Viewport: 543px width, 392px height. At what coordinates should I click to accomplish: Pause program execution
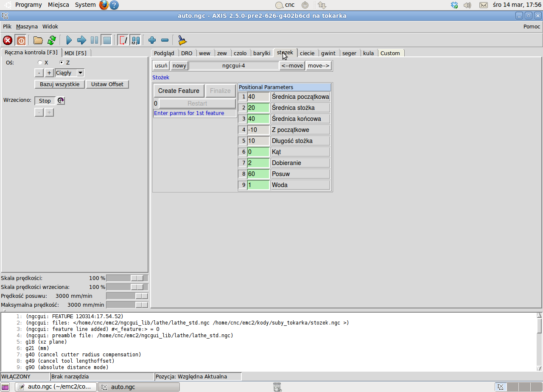[94, 40]
